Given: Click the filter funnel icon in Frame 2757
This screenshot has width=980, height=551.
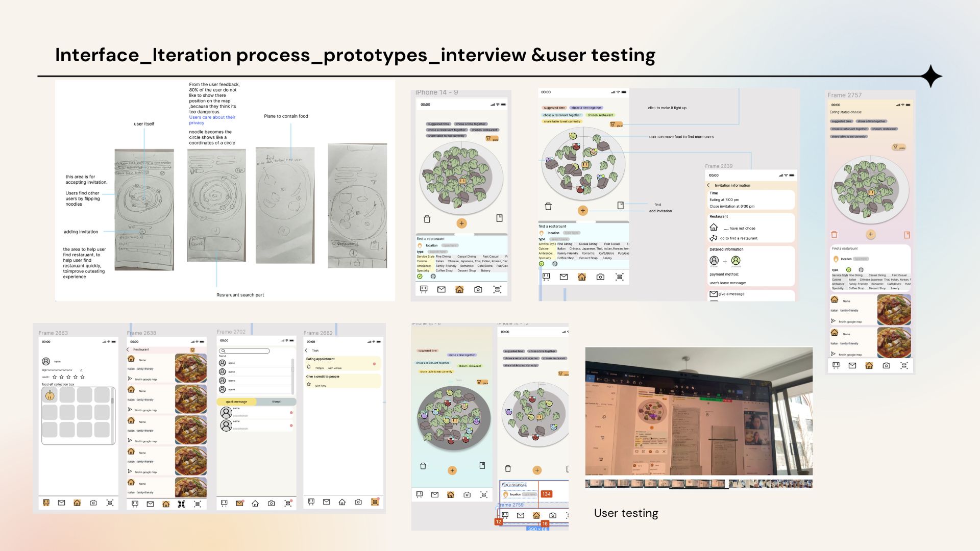Looking at the screenshot, I should [x=895, y=147].
